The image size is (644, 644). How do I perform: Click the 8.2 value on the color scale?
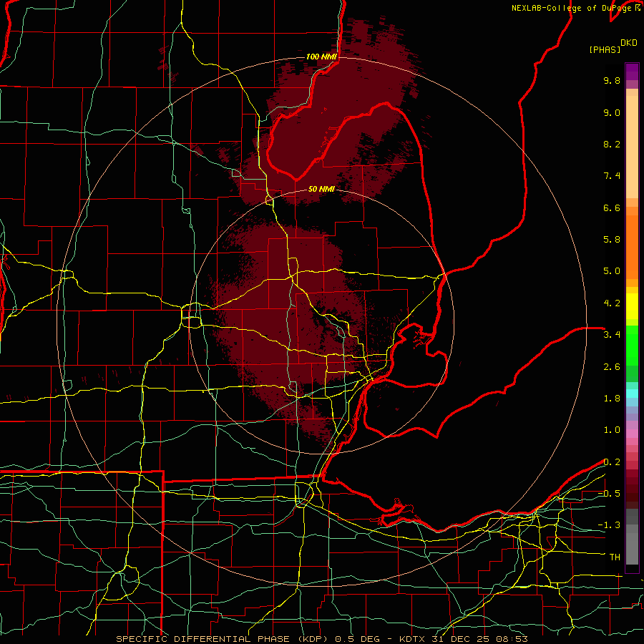point(612,144)
